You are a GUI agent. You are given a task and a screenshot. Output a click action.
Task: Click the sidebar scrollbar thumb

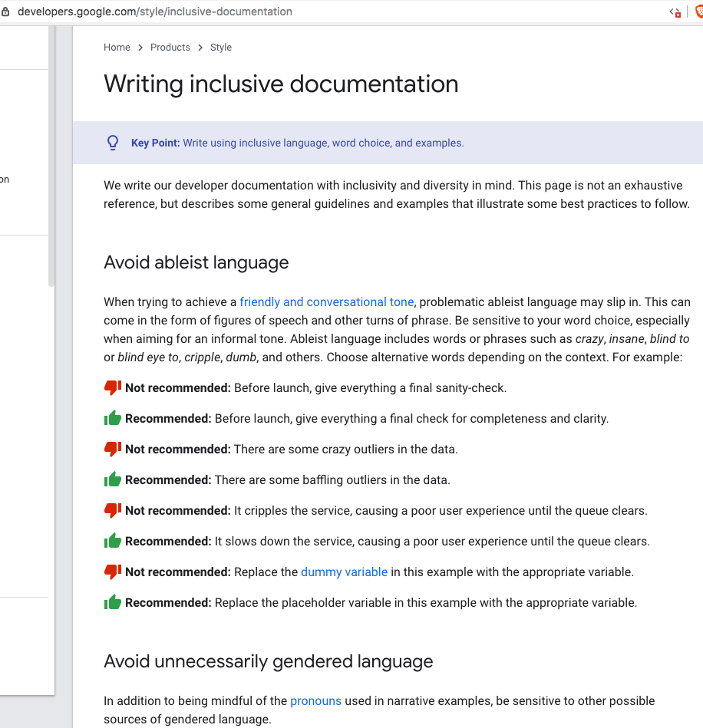[52, 153]
